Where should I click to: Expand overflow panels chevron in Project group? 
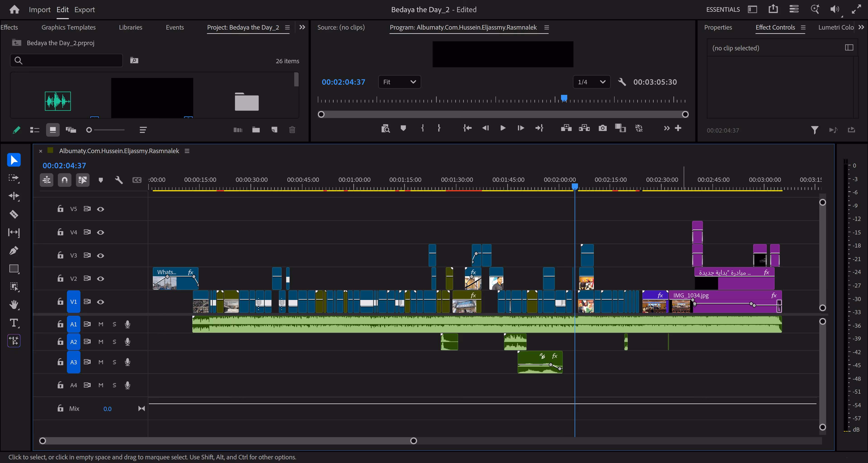click(x=302, y=27)
